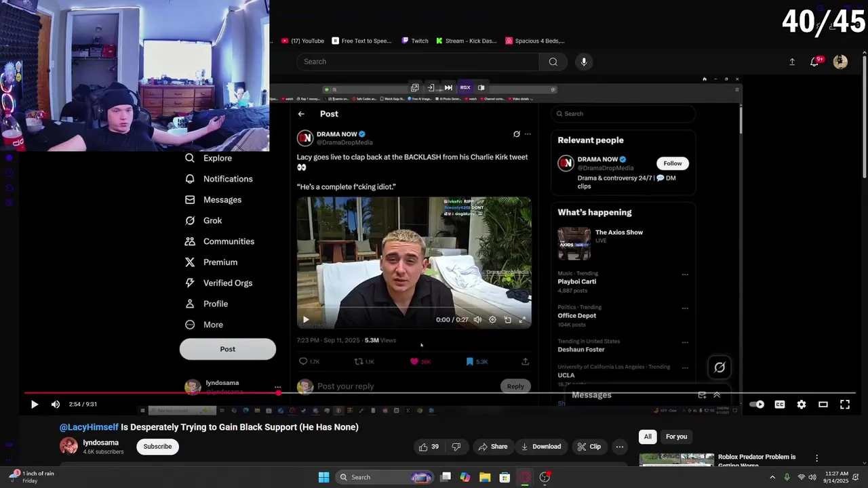Fullscreen the embedded tweet video
The image size is (868, 488).
[x=522, y=320]
